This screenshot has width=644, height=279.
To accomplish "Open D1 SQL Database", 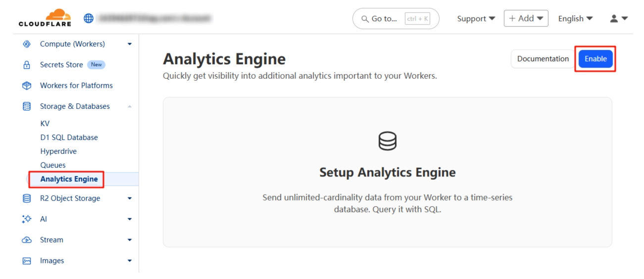I will (x=69, y=138).
